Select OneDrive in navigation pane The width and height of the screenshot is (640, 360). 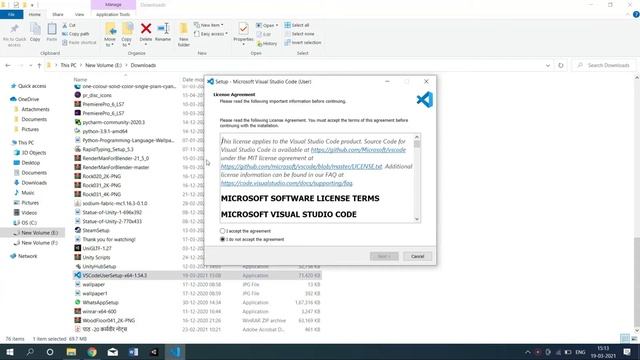coord(28,99)
